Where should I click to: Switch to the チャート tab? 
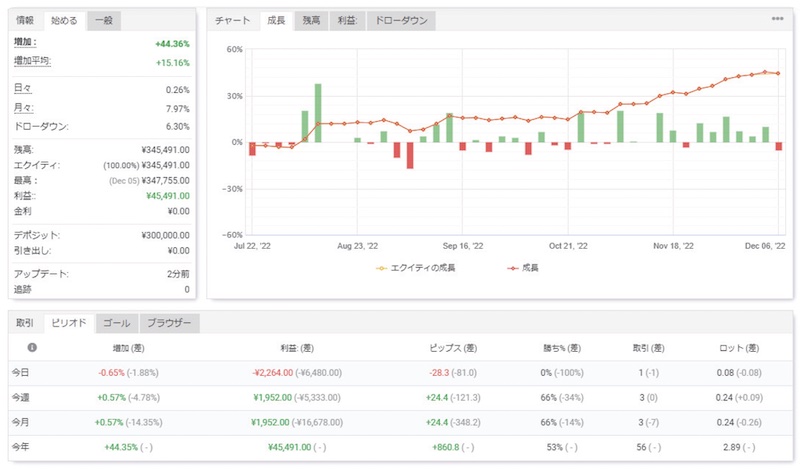[233, 20]
